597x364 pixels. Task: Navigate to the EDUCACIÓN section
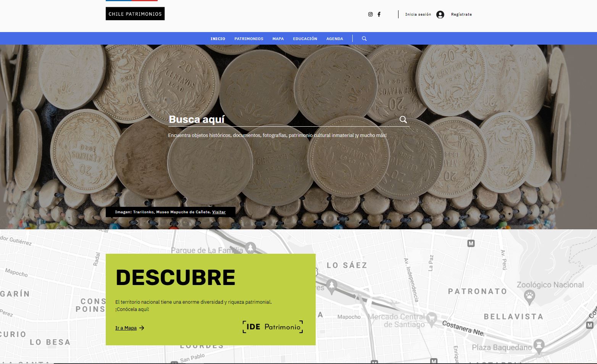click(305, 39)
